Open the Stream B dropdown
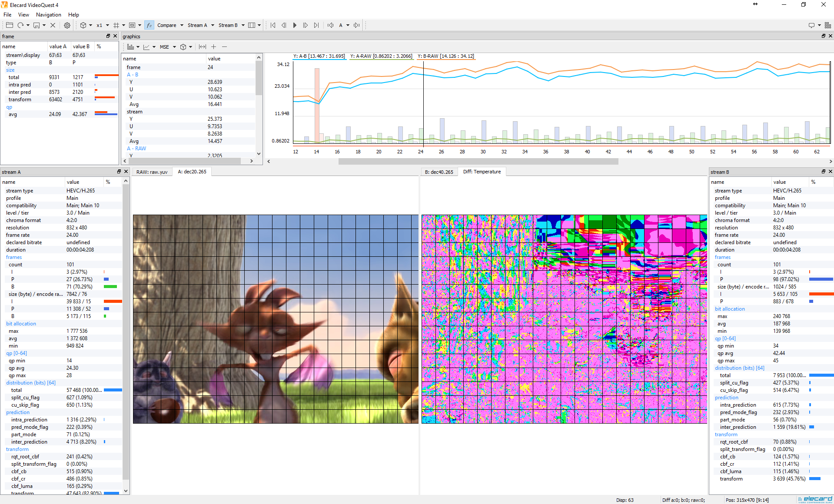 point(232,25)
